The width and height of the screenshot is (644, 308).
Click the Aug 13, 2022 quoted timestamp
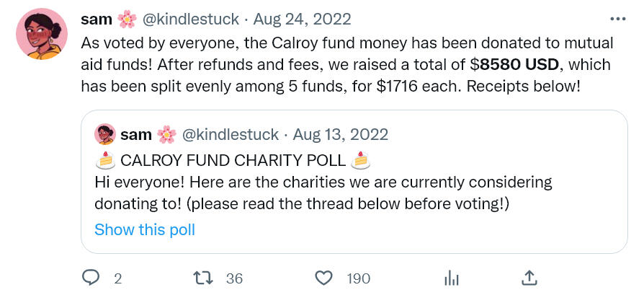(341, 134)
